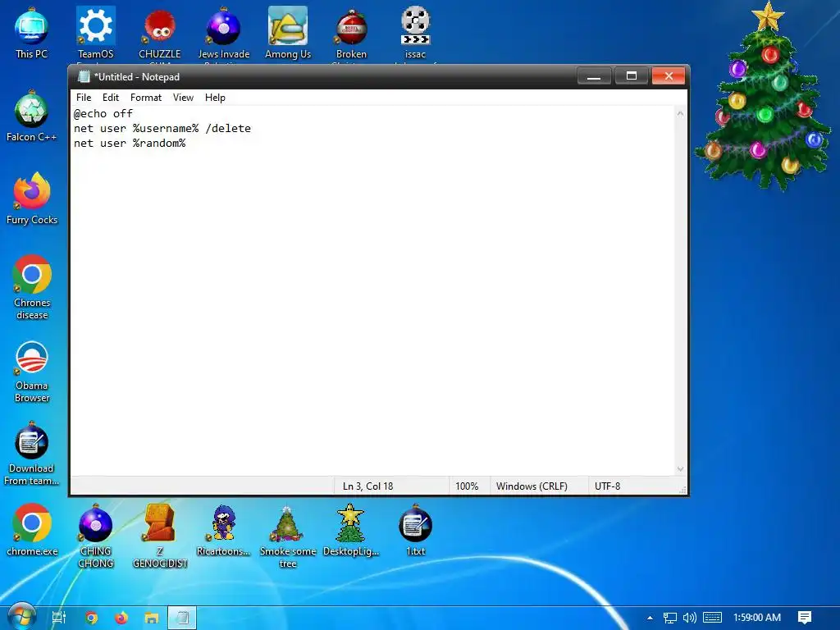Select the issac film reel icon

(x=415, y=32)
